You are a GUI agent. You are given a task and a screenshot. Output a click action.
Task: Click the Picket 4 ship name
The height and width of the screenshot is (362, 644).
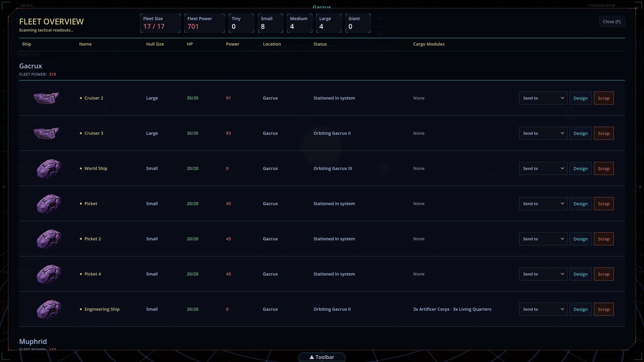(93, 274)
